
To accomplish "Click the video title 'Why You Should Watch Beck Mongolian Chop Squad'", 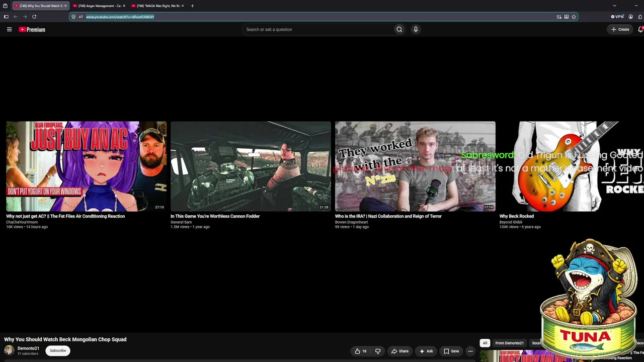I will 65,339.
